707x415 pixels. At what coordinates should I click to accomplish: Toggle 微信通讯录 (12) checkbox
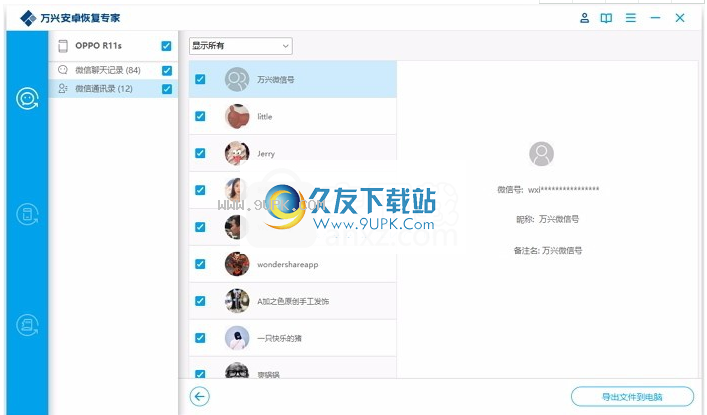(x=167, y=89)
